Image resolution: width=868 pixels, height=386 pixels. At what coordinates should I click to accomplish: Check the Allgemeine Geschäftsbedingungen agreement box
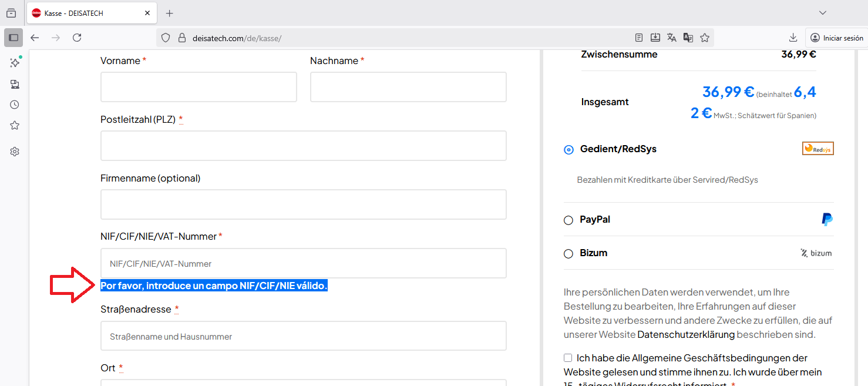[568, 358]
